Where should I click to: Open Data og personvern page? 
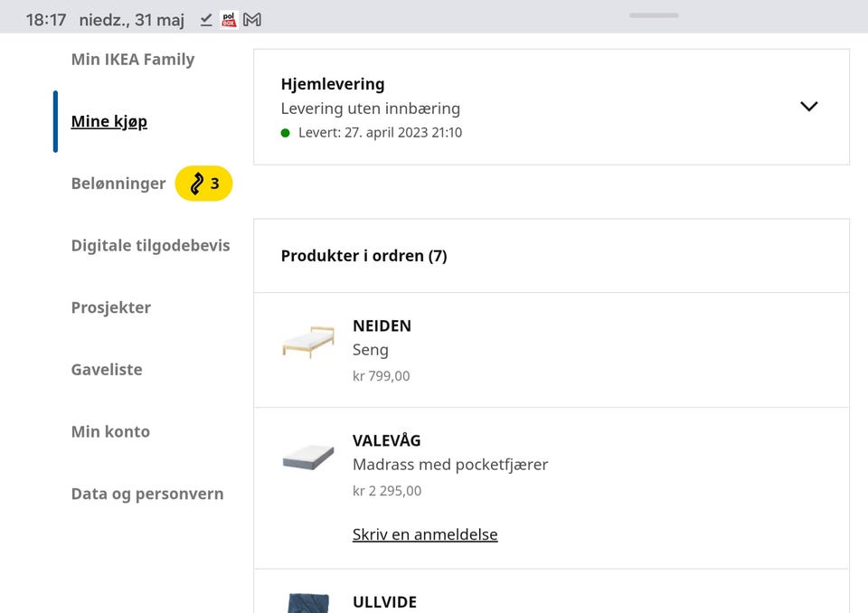(147, 494)
